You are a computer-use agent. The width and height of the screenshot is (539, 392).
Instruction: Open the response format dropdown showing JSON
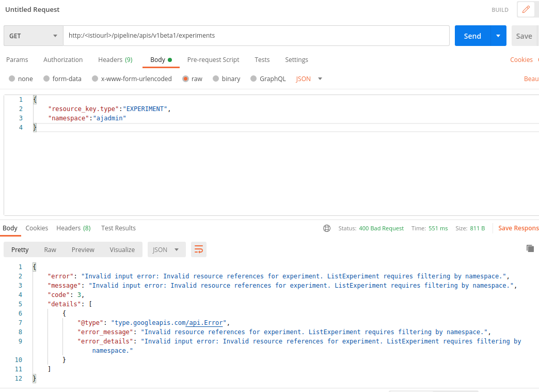coord(166,249)
